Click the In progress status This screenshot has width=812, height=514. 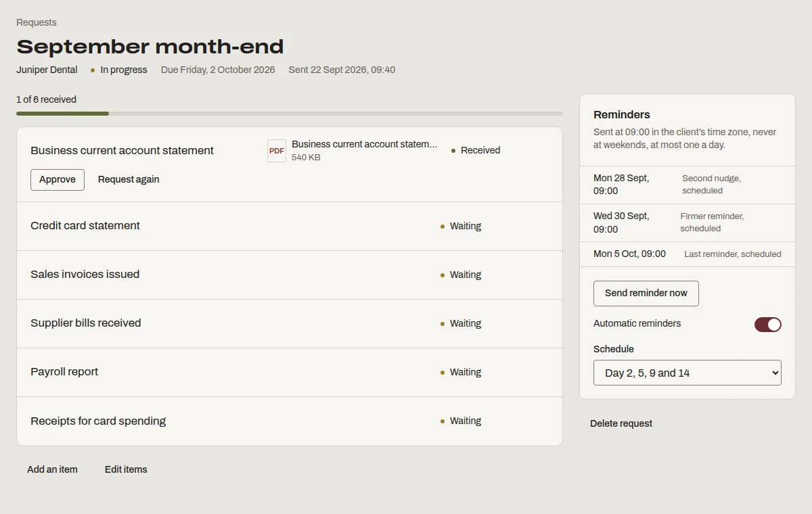(x=119, y=70)
